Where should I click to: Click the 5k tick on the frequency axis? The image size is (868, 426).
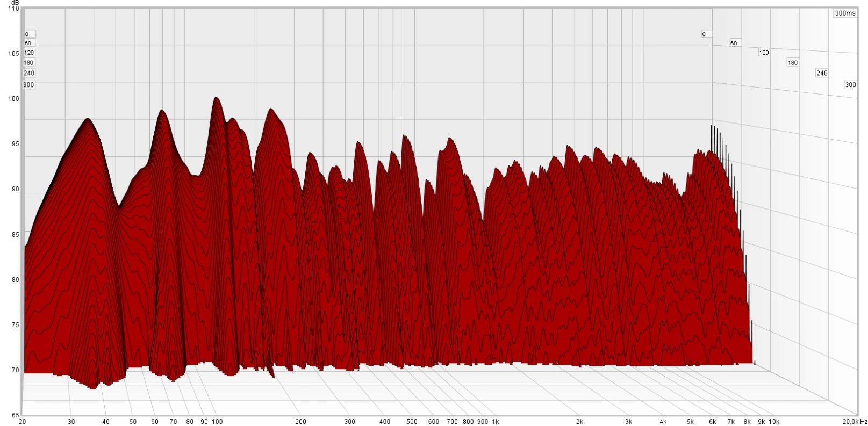(690, 422)
